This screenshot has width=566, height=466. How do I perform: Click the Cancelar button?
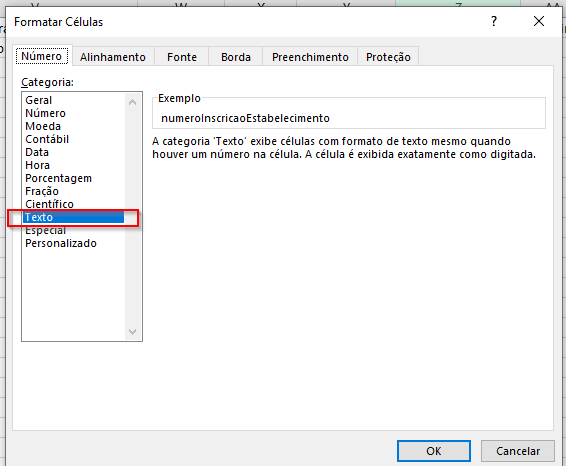pos(518,451)
